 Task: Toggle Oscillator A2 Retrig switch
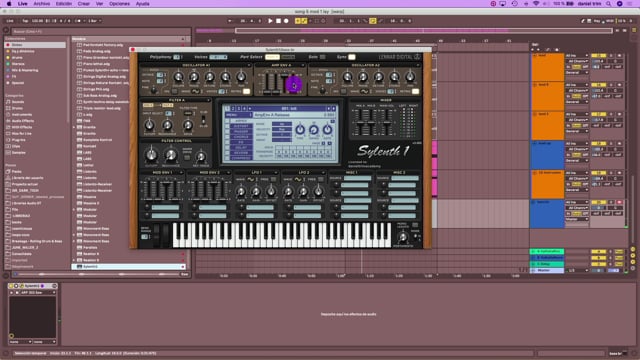[415, 91]
